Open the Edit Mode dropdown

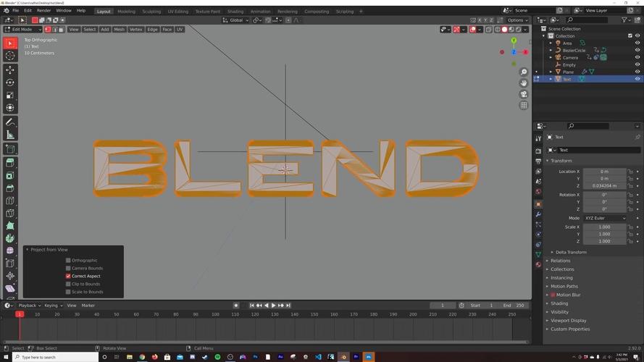tap(23, 30)
